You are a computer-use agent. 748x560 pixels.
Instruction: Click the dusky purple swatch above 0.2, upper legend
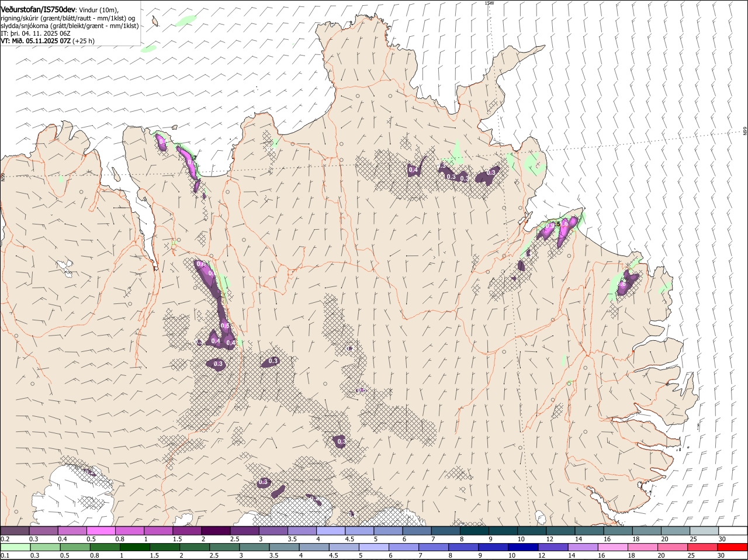15,531
